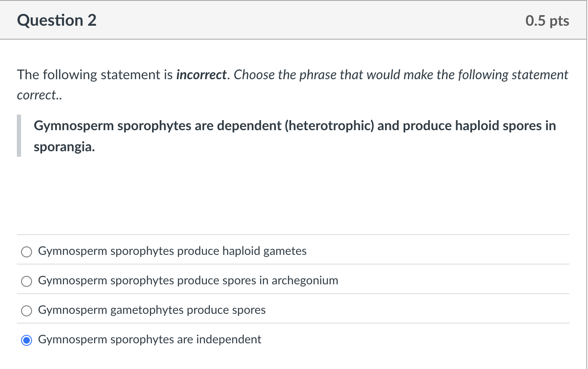Click the answer label "Gymnosperm gametophytes produce spores"

(x=152, y=310)
